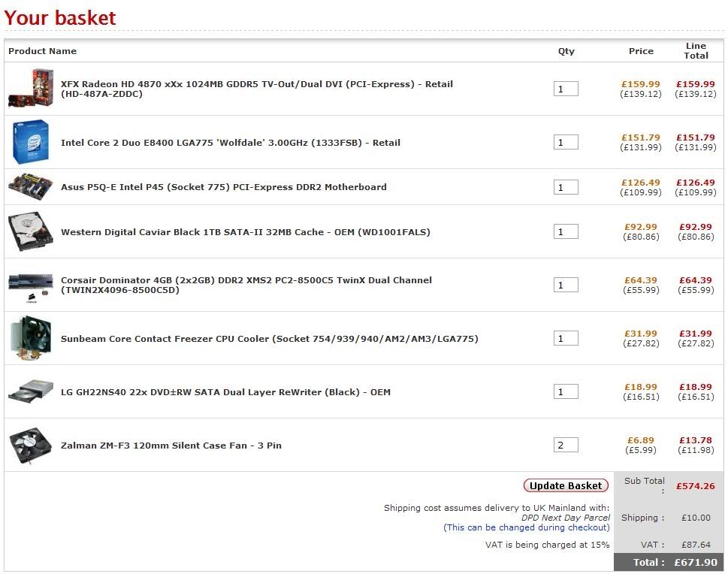This screenshot has height=574, width=728.
Task: Open Intel Core 2 Duo E8400 product link
Action: [x=230, y=143]
